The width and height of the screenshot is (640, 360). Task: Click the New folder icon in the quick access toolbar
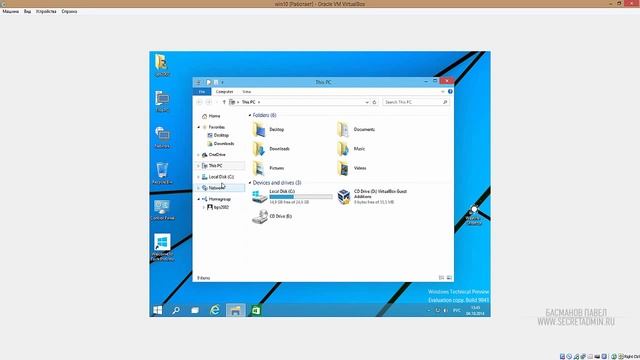(216, 82)
